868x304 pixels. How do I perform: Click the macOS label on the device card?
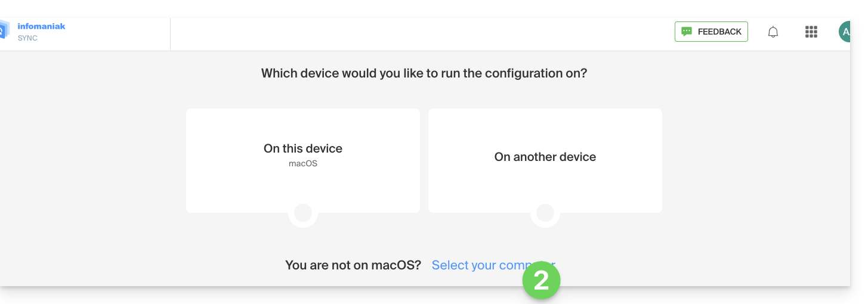point(303,163)
